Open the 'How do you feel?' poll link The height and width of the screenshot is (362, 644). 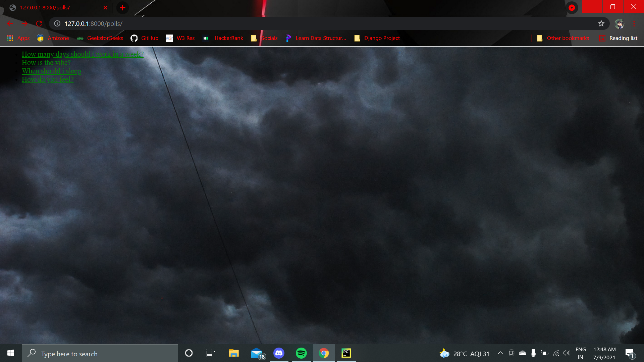pyautogui.click(x=48, y=79)
